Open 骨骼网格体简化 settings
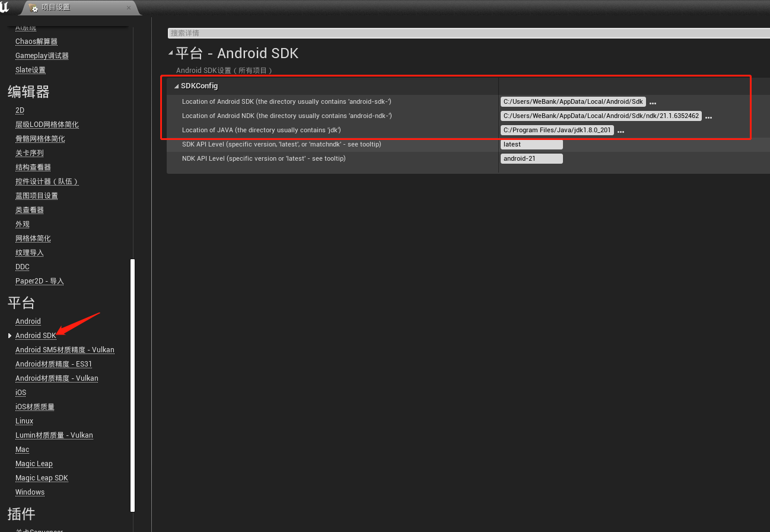The height and width of the screenshot is (532, 770). tap(40, 139)
